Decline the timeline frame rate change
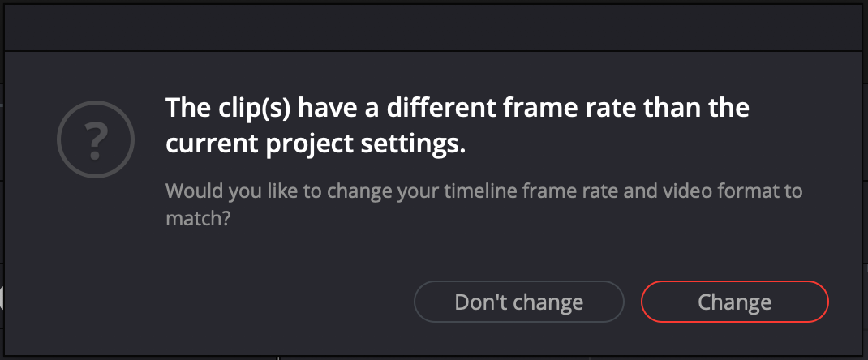 tap(518, 302)
